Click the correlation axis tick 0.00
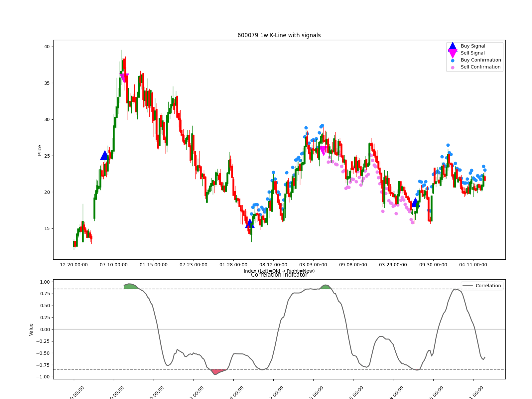The width and height of the screenshot is (532, 399). click(45, 330)
